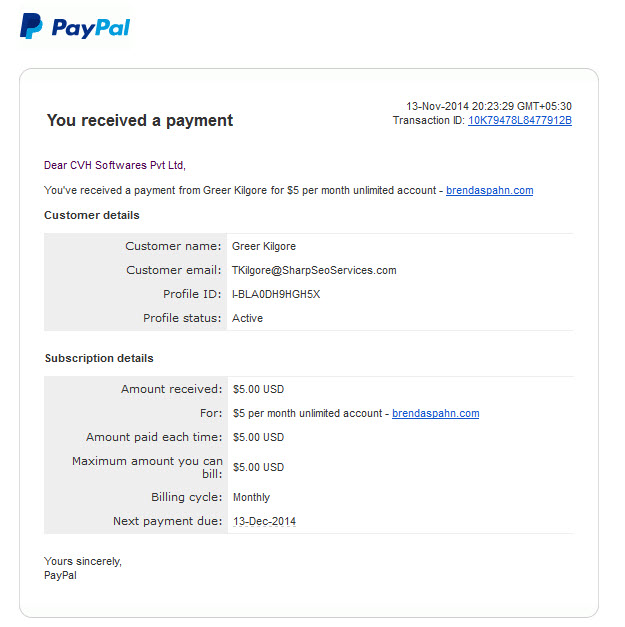Image resolution: width=625 pixels, height=627 pixels.
Task: Click the Amount paid each time value
Action: coord(258,437)
